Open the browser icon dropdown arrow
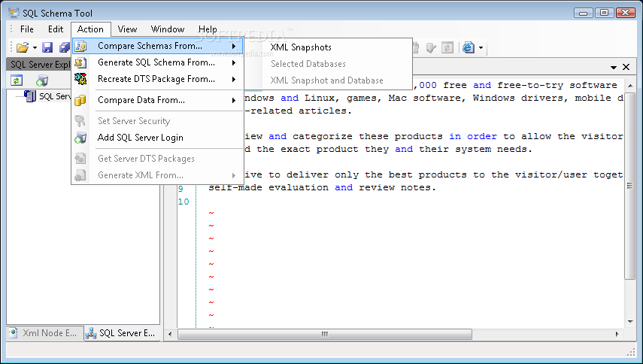 coord(481,48)
